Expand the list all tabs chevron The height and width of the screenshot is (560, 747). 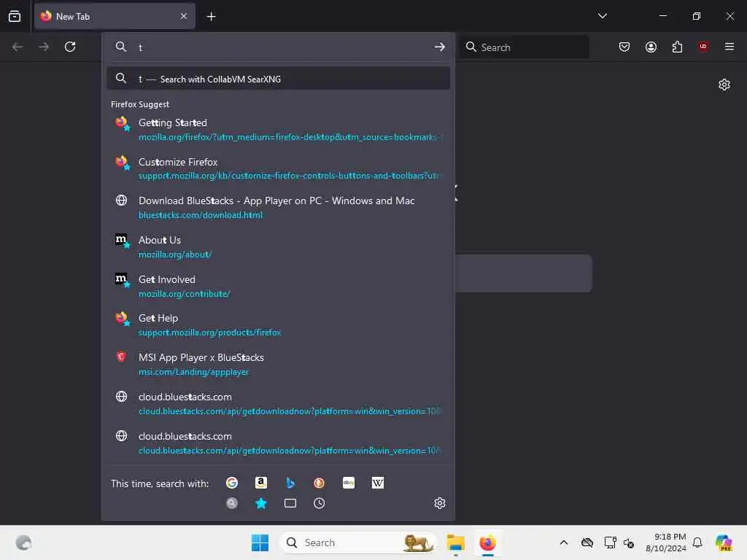602,16
